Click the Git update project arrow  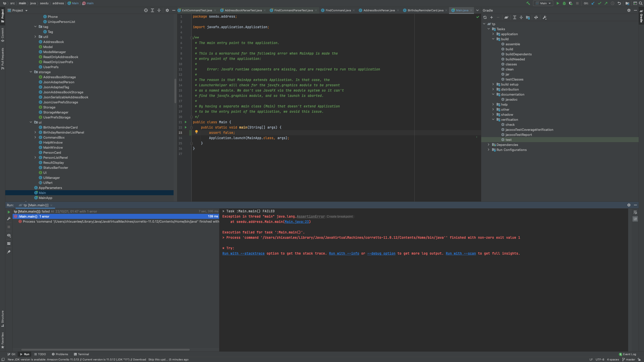[593, 3]
